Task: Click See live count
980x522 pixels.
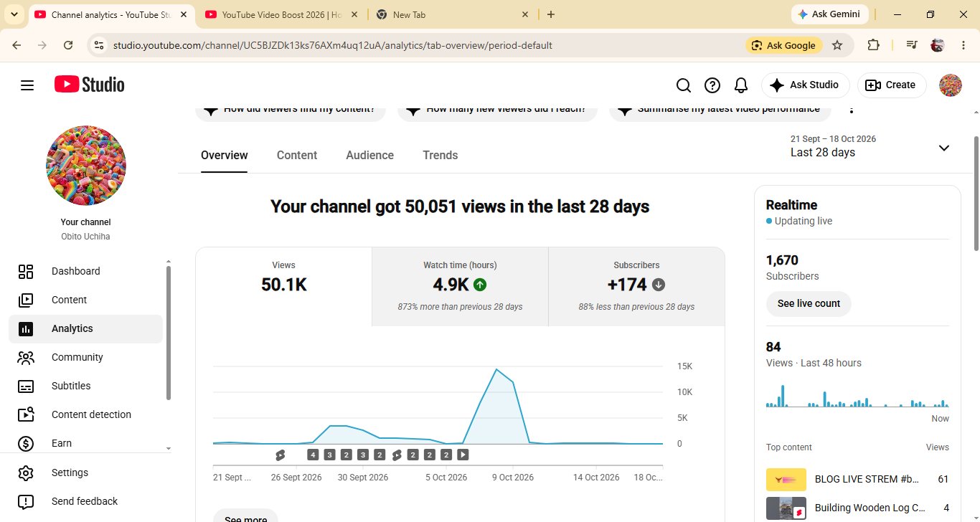Action: 809,303
